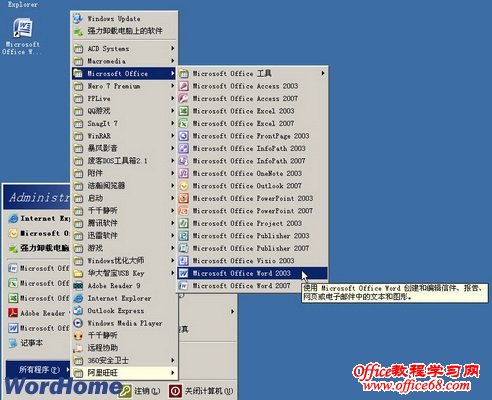Click the Excel 2007 icon
This screenshot has height=400, width=492.
184,123
